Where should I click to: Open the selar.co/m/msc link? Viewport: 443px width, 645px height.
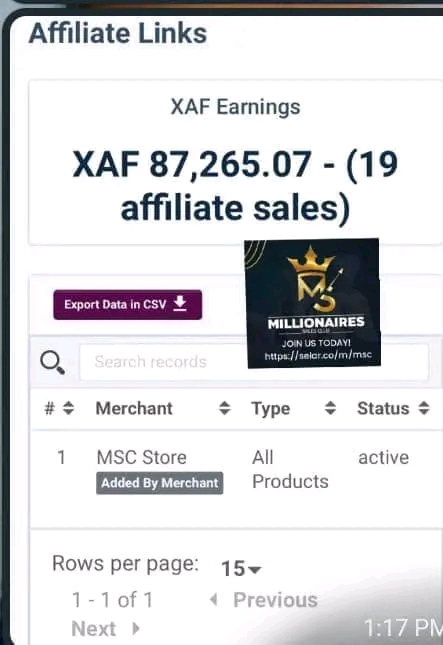[x=318, y=355]
